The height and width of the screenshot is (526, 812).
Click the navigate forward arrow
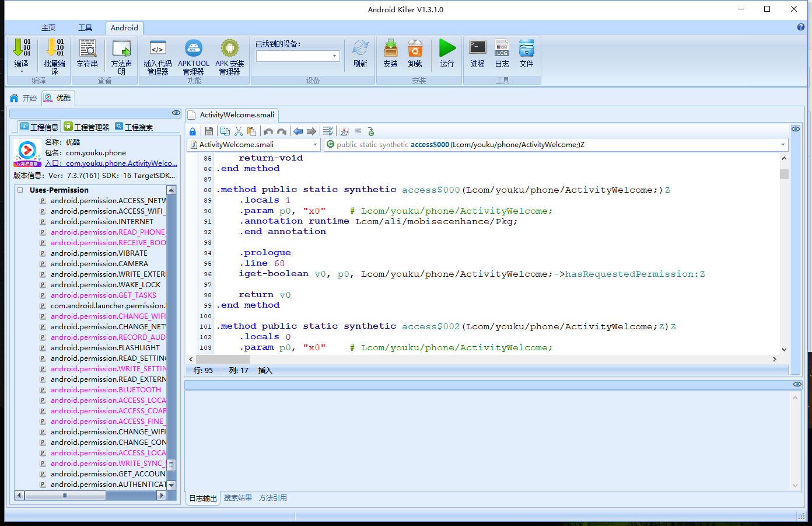(311, 131)
